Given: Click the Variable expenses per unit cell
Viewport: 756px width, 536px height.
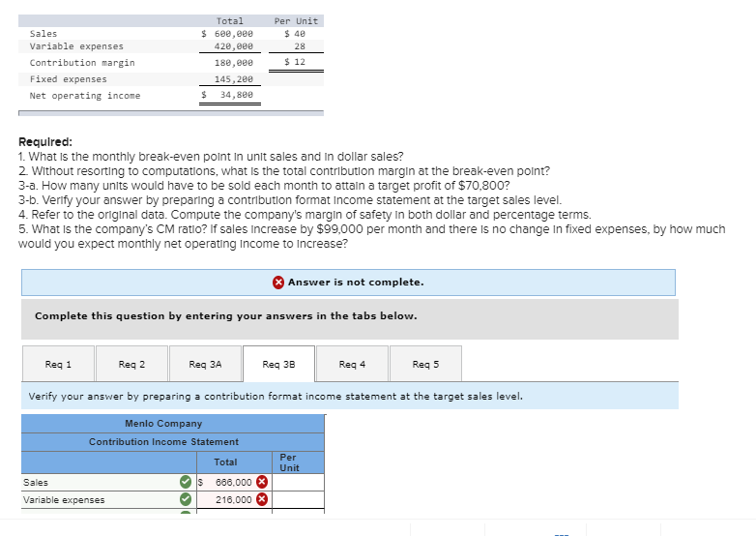Looking at the screenshot, I should [298, 499].
